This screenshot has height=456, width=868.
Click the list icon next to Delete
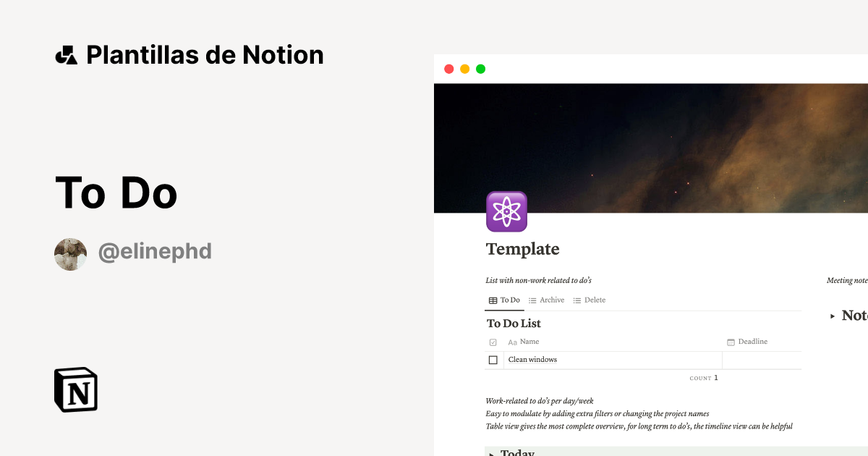[x=576, y=299]
